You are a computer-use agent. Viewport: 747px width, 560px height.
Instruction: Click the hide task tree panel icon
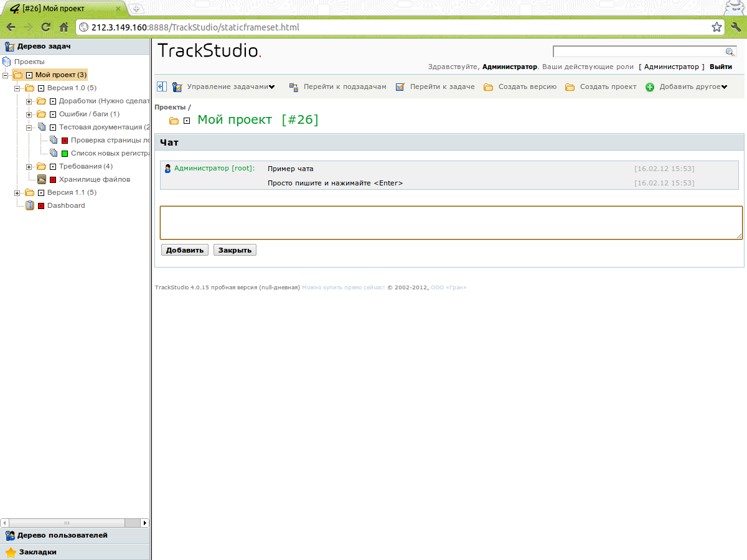(x=162, y=87)
